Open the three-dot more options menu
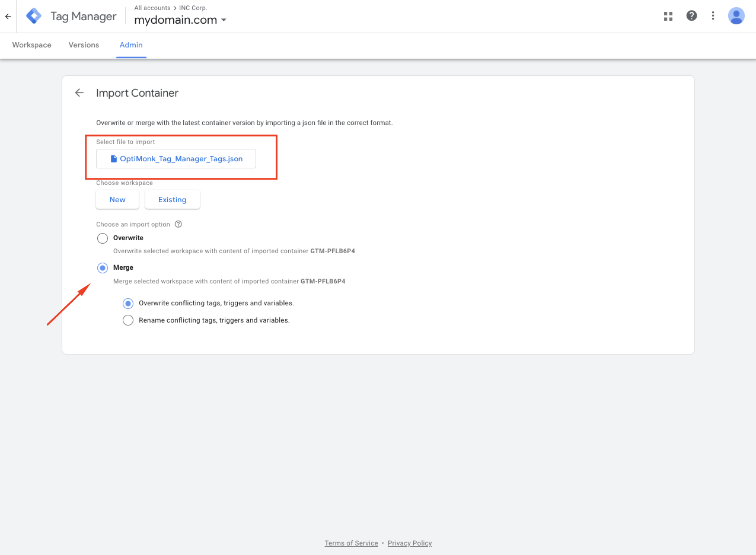Viewport: 756px width, 555px height. pyautogui.click(x=713, y=16)
